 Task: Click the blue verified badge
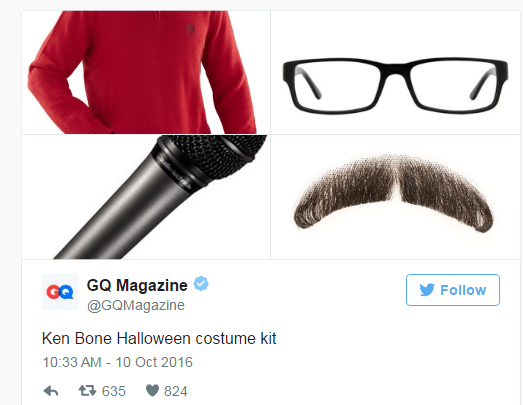point(201,284)
